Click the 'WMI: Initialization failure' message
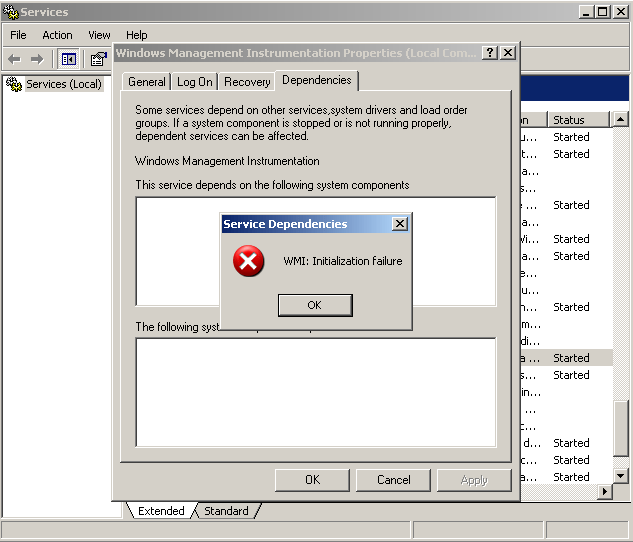Image resolution: width=633 pixels, height=542 pixels. tap(343, 261)
